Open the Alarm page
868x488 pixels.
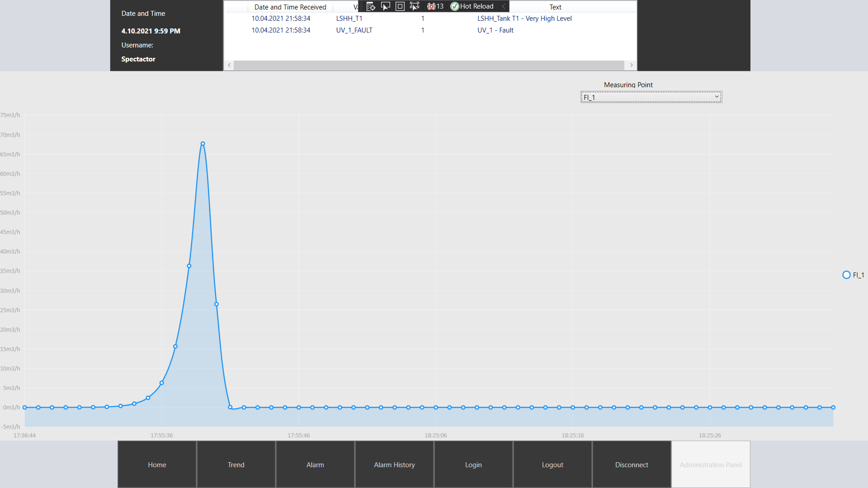315,465
